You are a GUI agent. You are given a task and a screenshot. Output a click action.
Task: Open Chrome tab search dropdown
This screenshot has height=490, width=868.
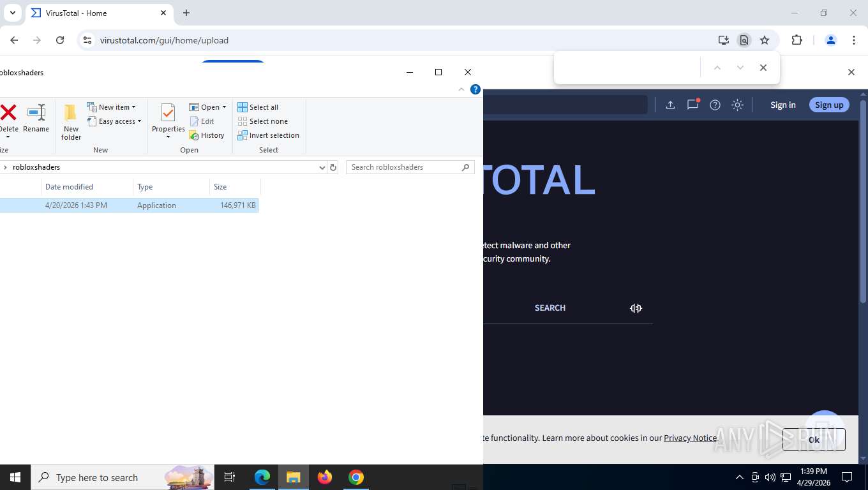12,13
